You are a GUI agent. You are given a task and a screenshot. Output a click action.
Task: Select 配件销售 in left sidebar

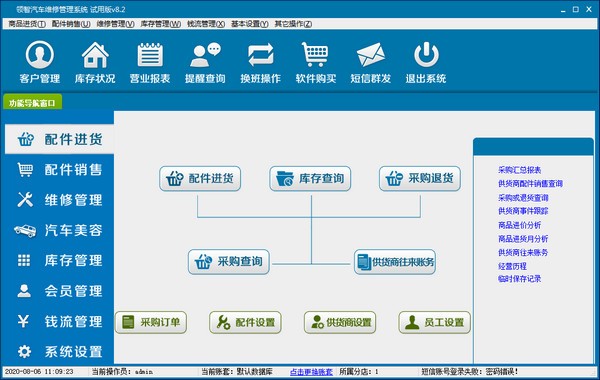59,170
